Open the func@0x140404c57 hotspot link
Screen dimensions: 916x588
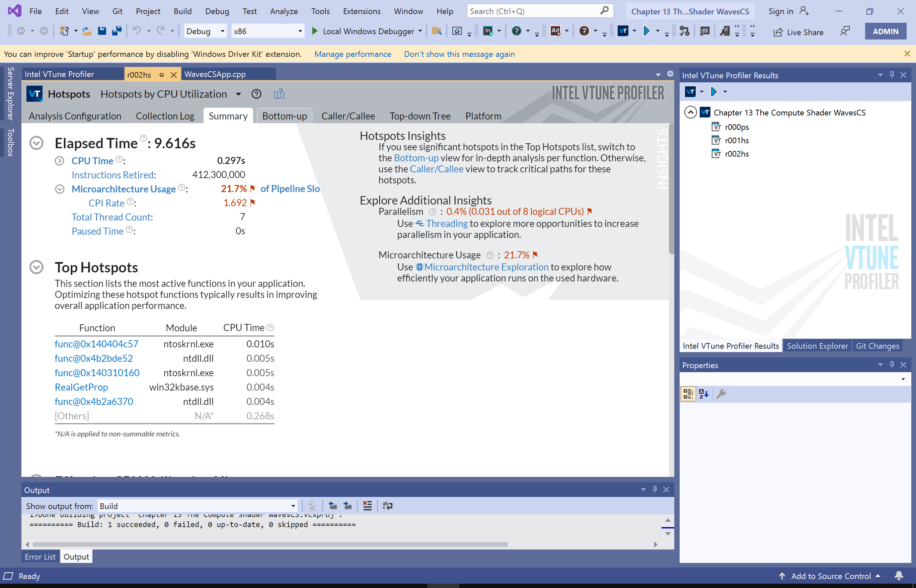(96, 344)
